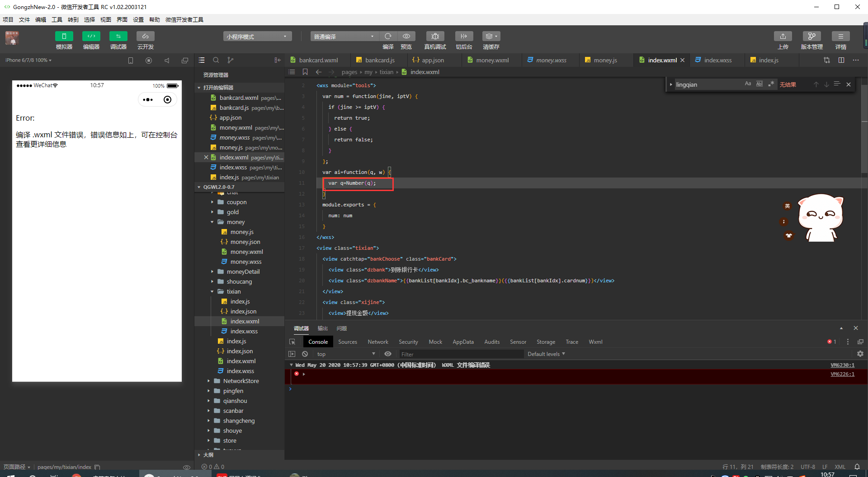Toggle whole word match in find
Viewport: 868px width, 477px height.
pyautogui.click(x=759, y=84)
